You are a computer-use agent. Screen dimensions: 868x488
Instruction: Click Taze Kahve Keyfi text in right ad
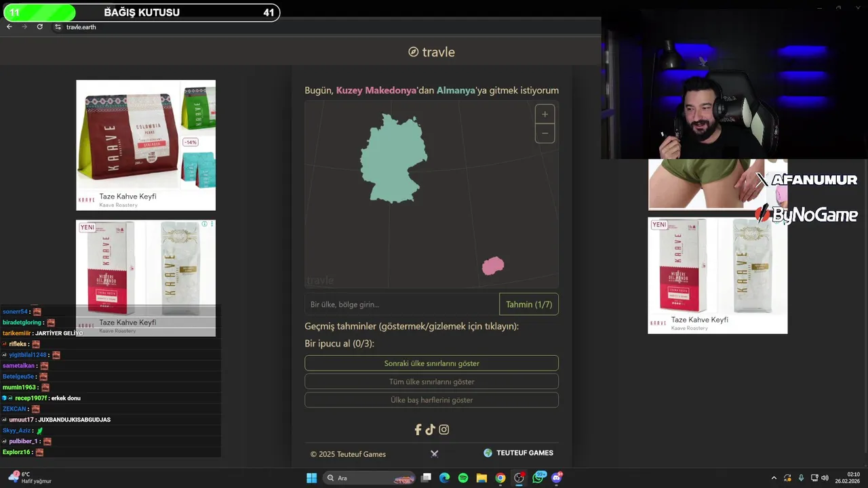tap(700, 320)
